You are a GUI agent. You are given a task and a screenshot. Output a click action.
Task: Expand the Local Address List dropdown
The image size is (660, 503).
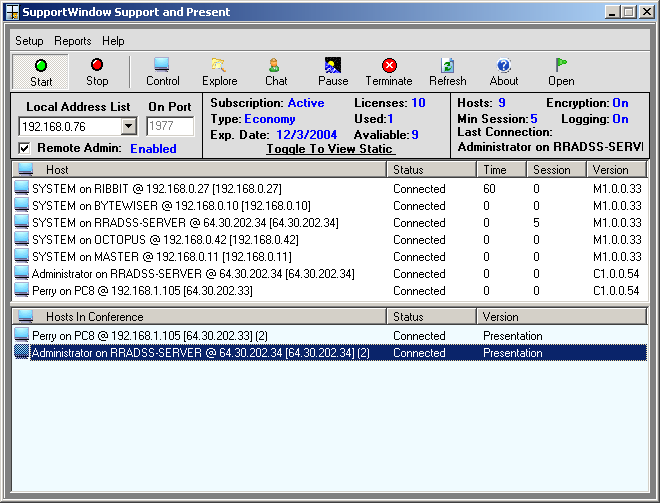coord(129,126)
